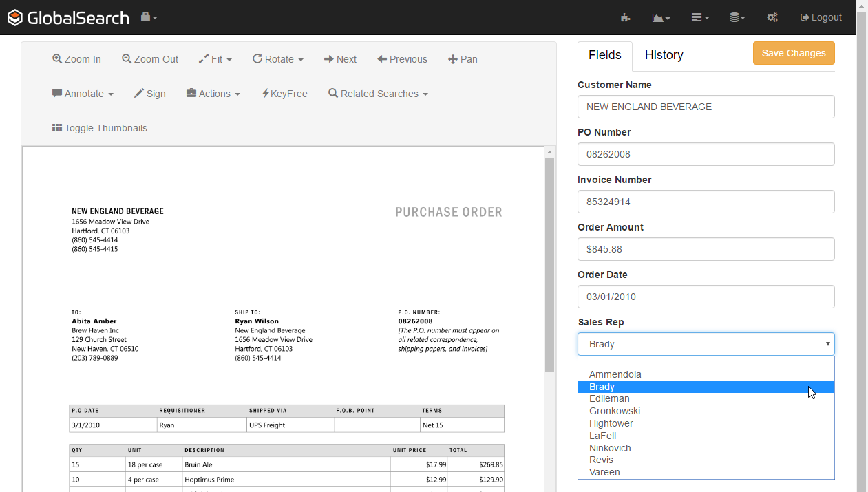Click the puzzle piece icon in navbar
Image resolution: width=868 pixels, height=492 pixels.
(x=625, y=17)
